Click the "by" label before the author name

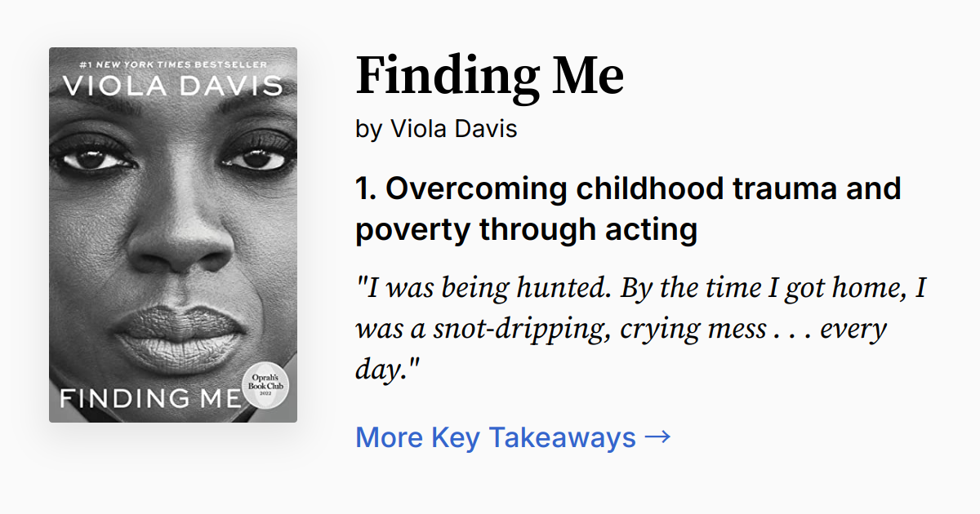pos(367,128)
